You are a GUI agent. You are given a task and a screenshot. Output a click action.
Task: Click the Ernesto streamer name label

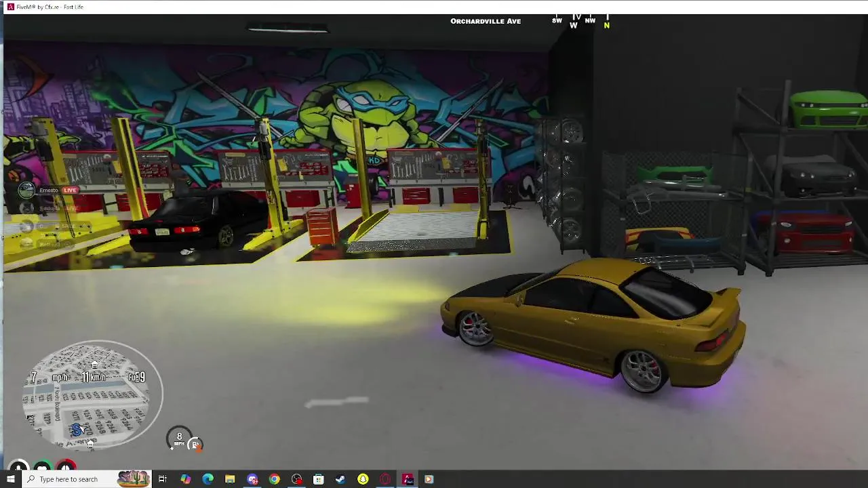pos(49,190)
